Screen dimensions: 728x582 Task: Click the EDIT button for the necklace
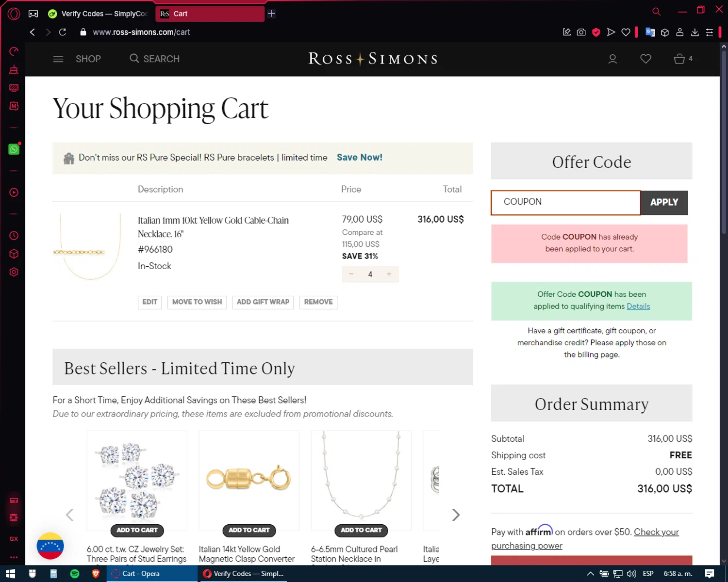(x=150, y=302)
